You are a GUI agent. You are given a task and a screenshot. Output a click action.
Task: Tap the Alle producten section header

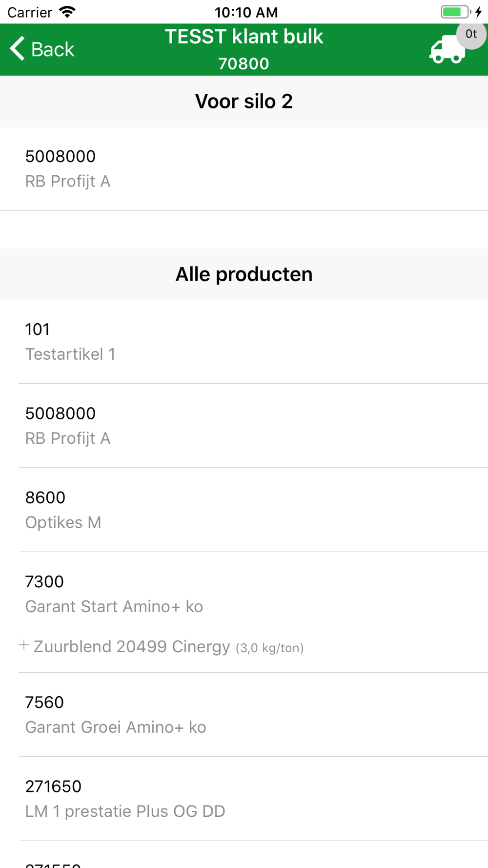click(x=244, y=274)
